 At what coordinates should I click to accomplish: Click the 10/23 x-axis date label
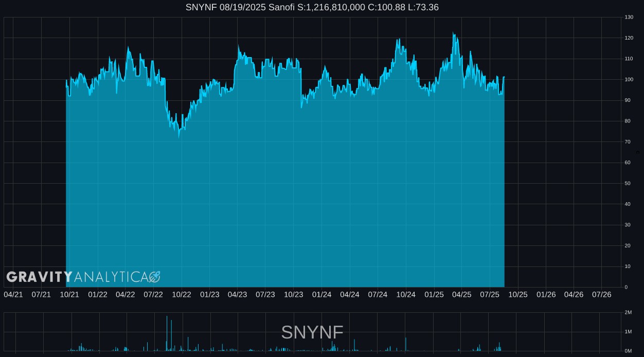(x=294, y=294)
